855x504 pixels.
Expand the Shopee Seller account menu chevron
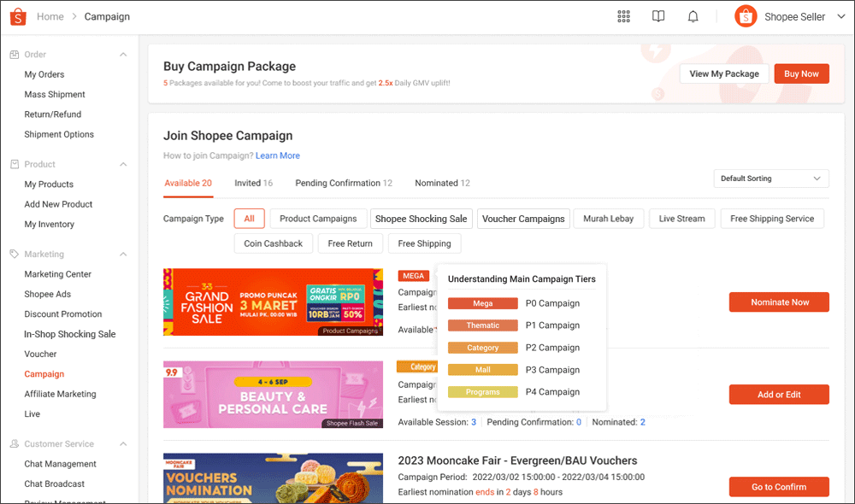tap(840, 15)
